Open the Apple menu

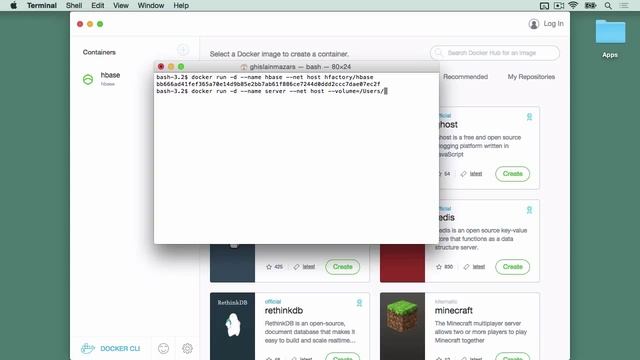[13, 6]
